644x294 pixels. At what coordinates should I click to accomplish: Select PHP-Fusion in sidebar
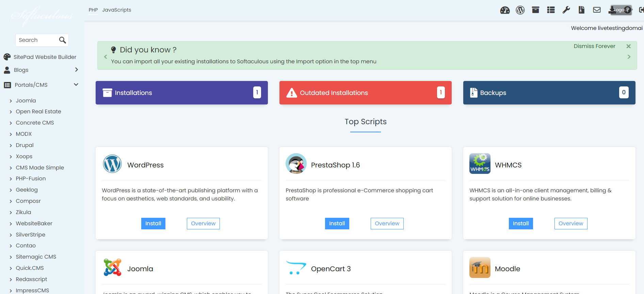pos(31,179)
